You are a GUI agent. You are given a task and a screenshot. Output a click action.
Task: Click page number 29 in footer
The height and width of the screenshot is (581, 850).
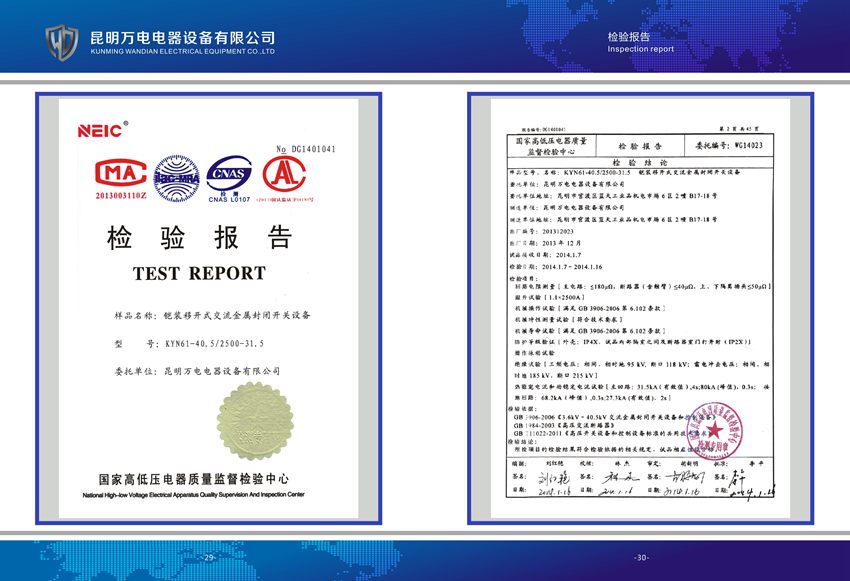pos(208,557)
